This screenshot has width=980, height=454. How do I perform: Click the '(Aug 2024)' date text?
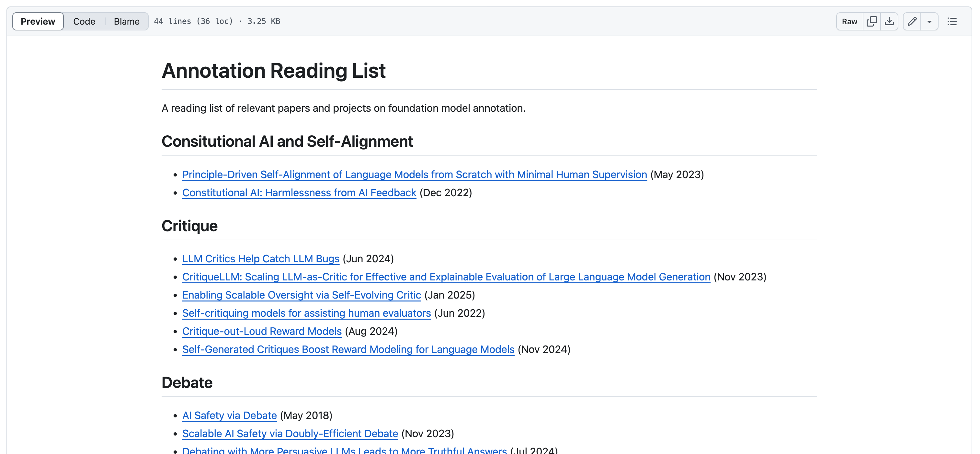[371, 332]
